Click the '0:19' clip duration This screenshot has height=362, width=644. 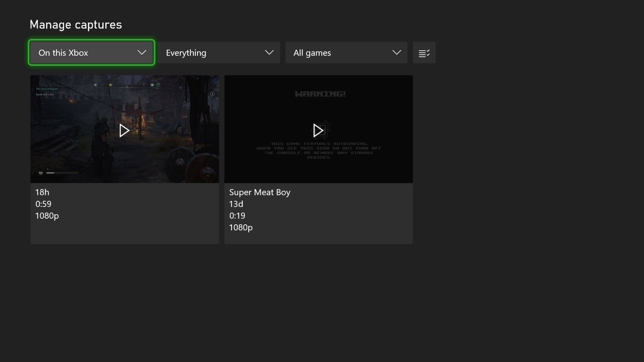coord(237,216)
